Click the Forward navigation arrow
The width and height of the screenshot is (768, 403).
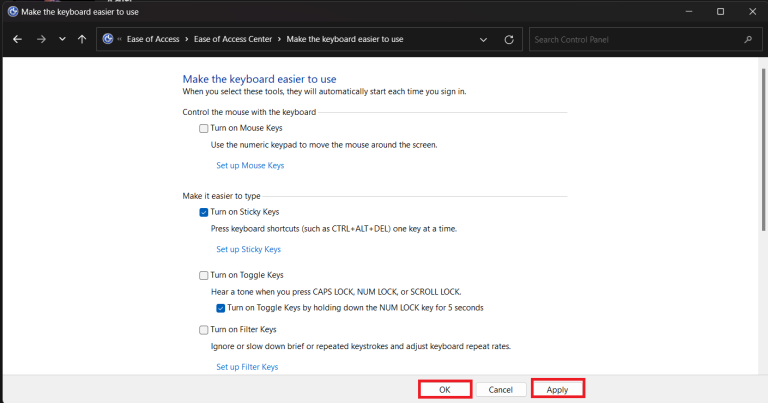click(x=41, y=40)
